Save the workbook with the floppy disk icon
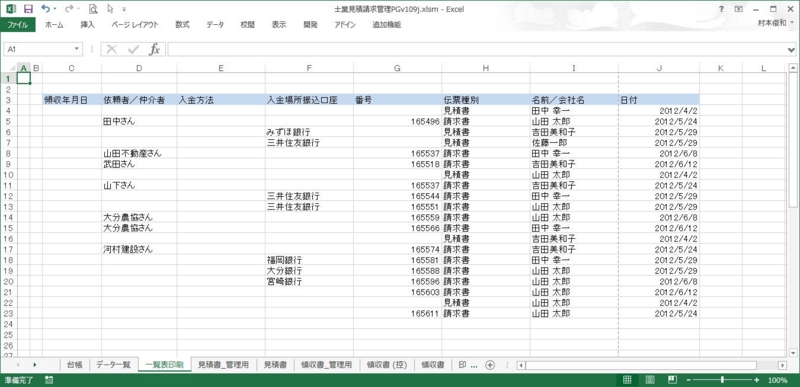 (x=29, y=9)
